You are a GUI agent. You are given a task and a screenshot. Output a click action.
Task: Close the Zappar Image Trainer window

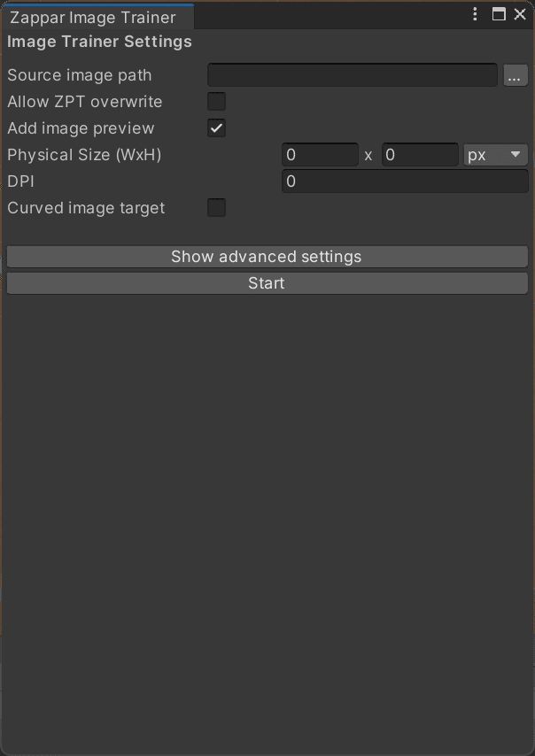(x=520, y=14)
